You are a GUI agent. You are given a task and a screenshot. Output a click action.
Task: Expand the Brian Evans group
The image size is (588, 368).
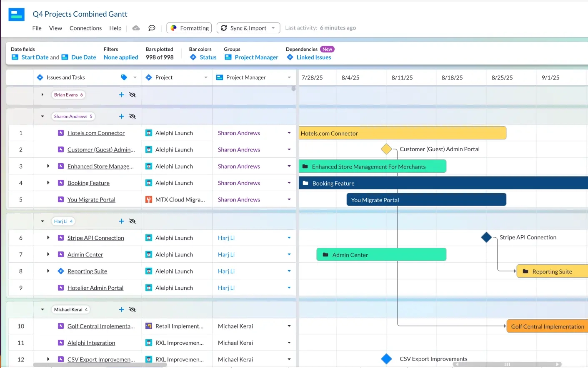click(x=43, y=95)
